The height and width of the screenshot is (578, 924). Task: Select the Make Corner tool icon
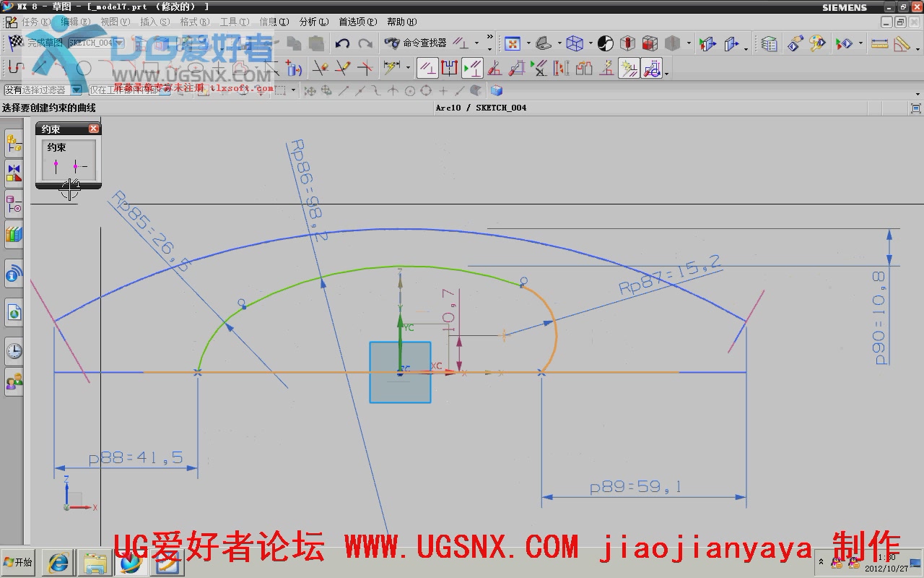[x=365, y=69]
